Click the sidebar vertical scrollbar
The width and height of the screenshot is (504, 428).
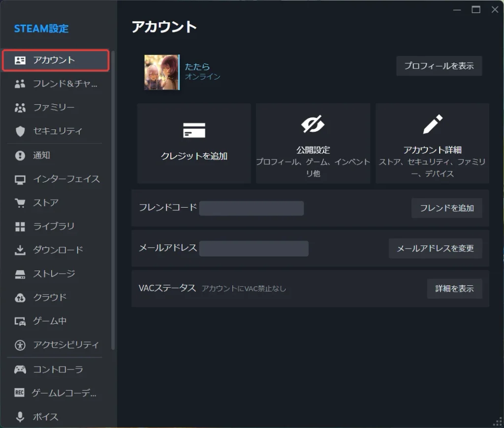pos(113,200)
